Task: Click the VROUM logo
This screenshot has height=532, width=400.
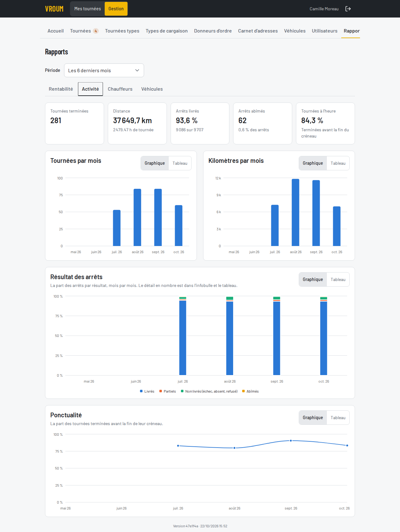Action: [x=54, y=9]
